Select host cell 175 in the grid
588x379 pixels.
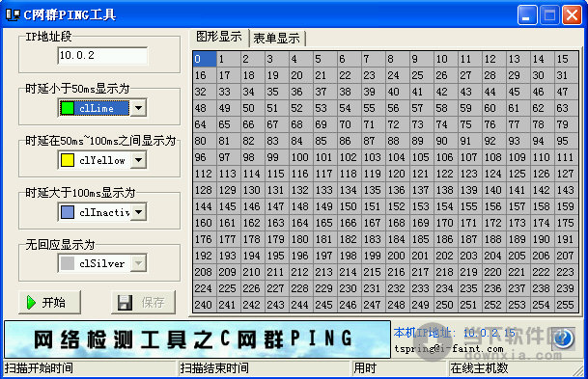(566, 223)
